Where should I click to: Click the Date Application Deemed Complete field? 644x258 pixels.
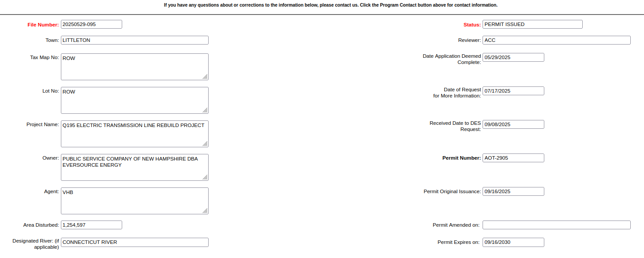[513, 57]
